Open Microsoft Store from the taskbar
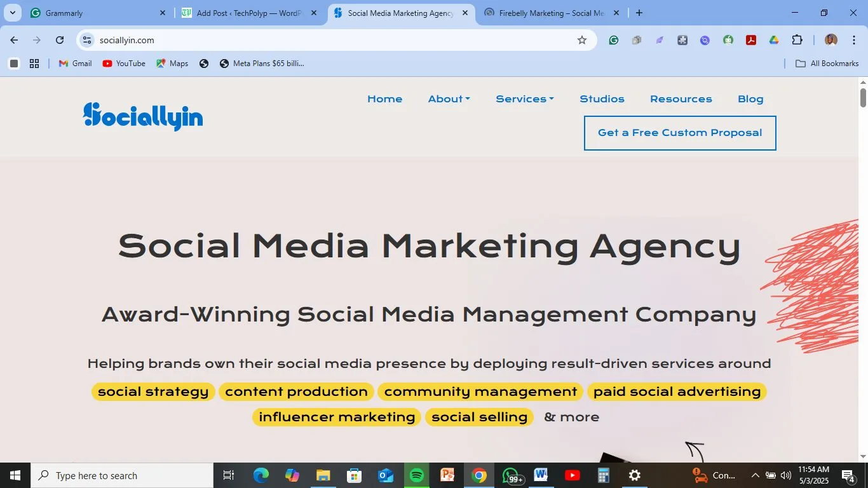This screenshot has height=488, width=868. pos(355,475)
